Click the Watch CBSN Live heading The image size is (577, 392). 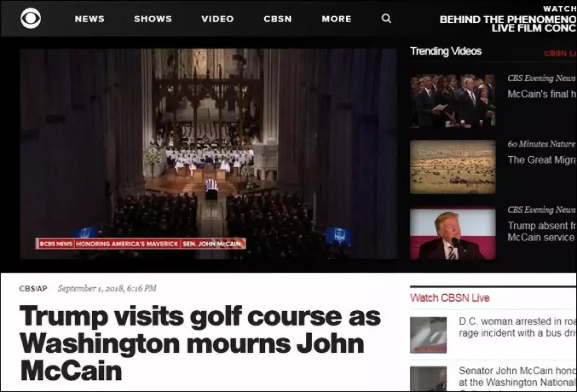click(449, 298)
